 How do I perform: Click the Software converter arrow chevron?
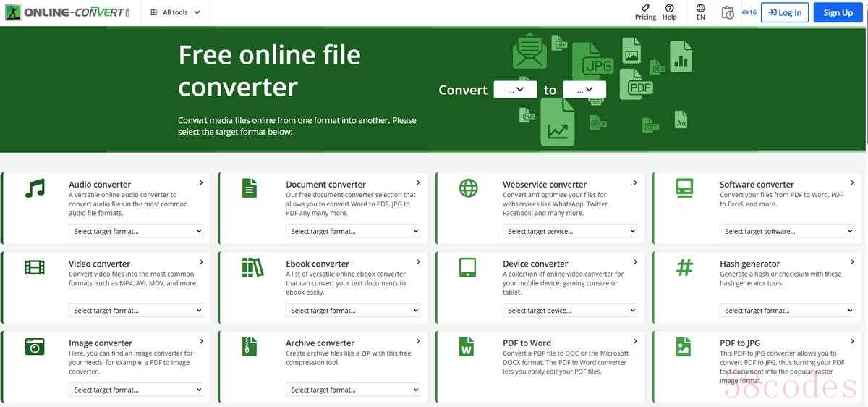point(852,182)
